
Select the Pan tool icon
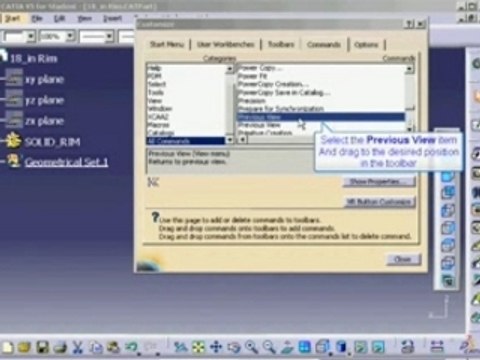click(x=216, y=347)
